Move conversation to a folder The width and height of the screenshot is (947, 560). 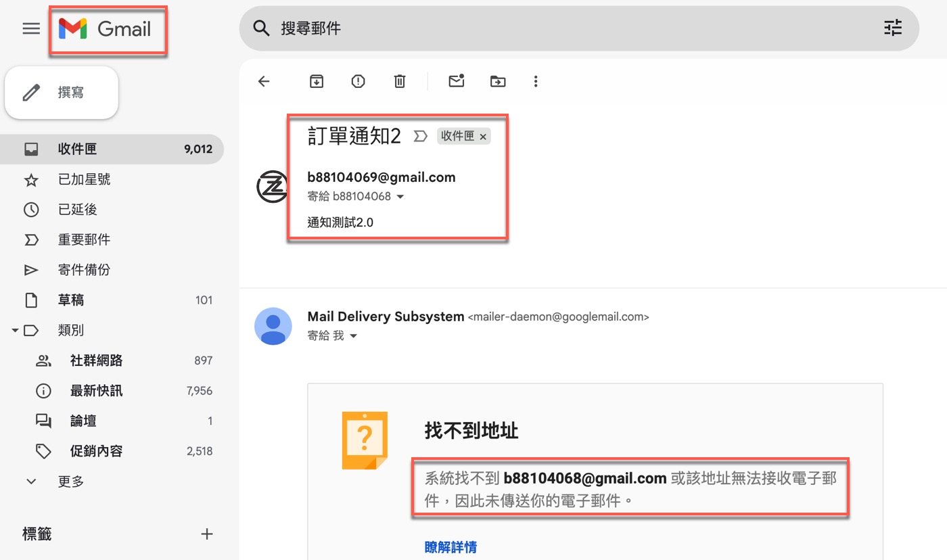point(498,81)
